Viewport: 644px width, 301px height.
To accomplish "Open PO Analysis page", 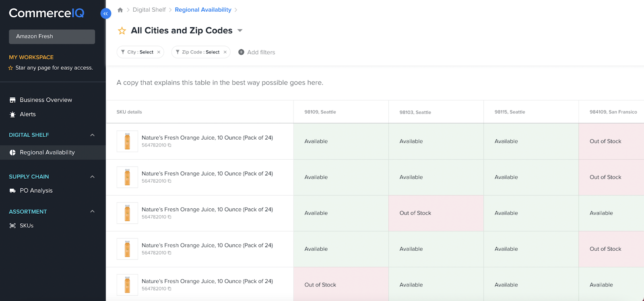I will pos(36,191).
